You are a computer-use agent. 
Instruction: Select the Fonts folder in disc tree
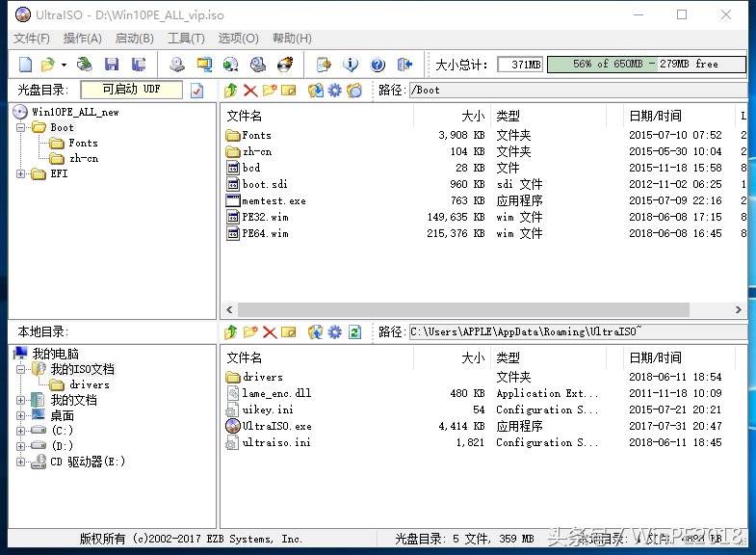83,143
